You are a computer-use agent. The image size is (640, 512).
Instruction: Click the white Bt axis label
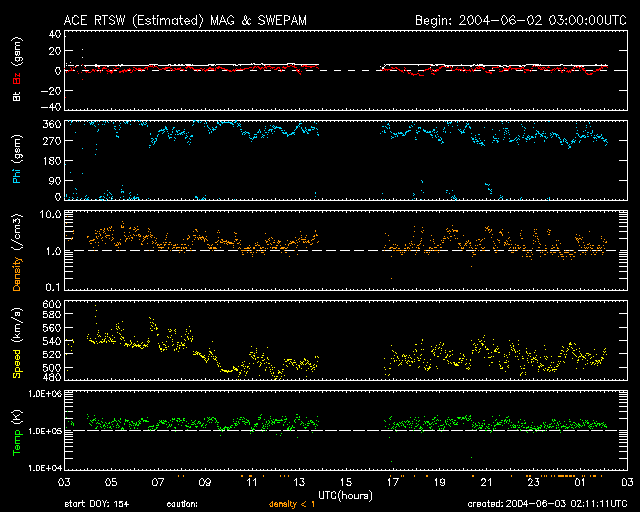click(17, 96)
